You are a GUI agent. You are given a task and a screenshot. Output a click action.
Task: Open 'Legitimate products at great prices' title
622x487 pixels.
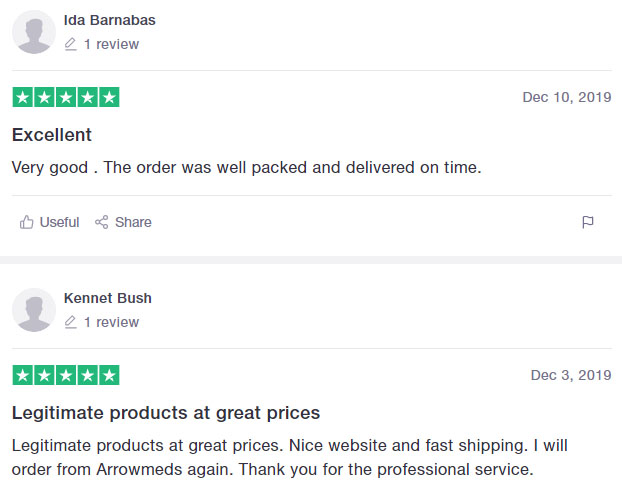(x=166, y=413)
